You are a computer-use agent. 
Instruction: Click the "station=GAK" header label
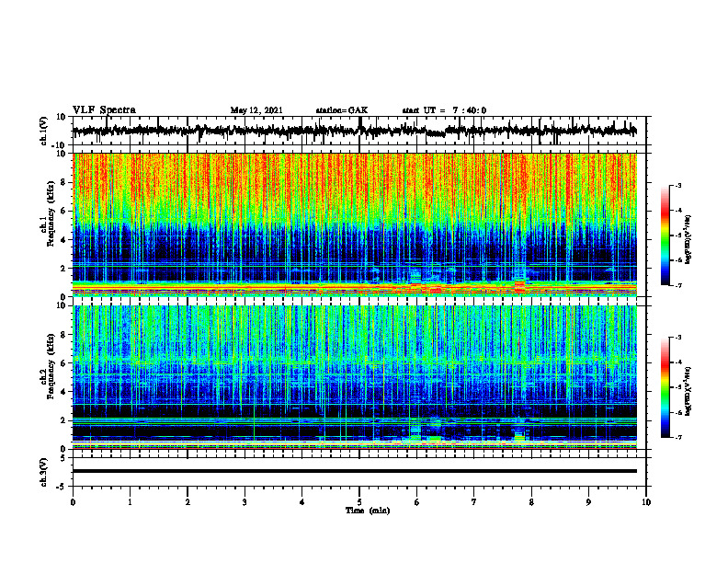(x=342, y=110)
